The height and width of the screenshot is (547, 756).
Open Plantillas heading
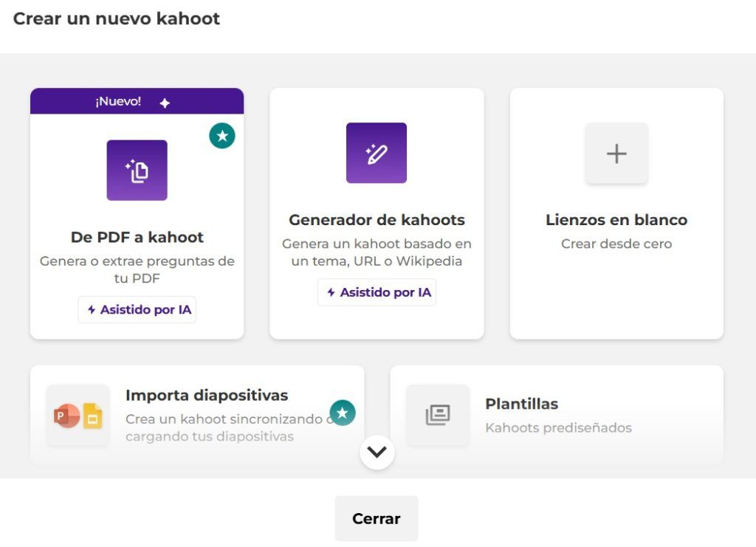(x=522, y=404)
